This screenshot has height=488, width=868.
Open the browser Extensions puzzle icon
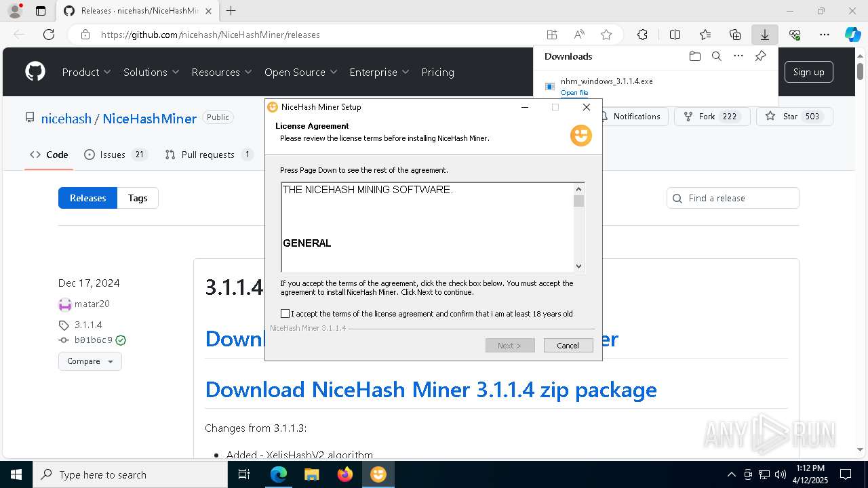click(x=642, y=35)
